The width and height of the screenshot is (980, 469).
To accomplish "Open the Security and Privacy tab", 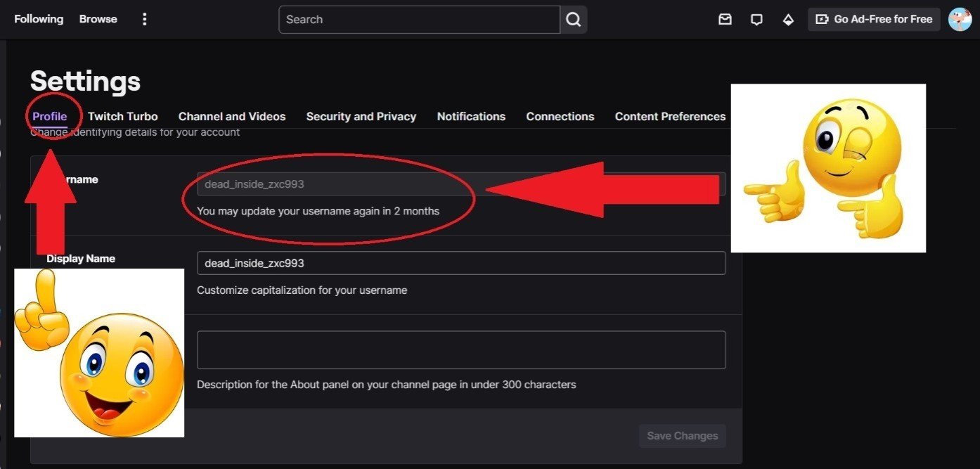I will click(x=361, y=117).
